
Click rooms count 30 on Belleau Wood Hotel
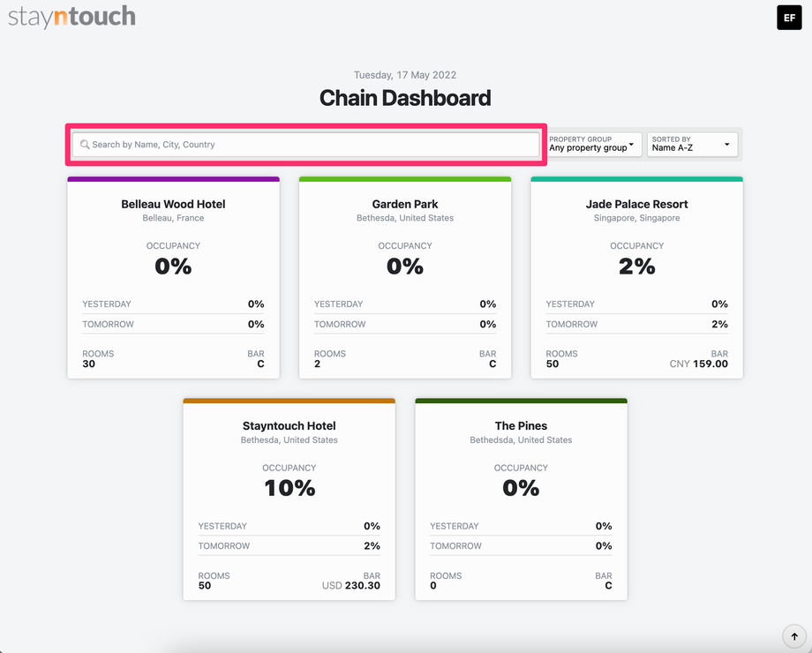88,364
